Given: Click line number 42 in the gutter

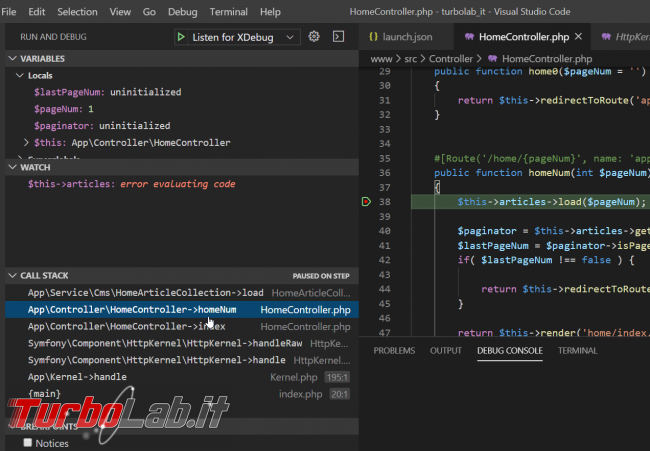Looking at the screenshot, I should pyautogui.click(x=384, y=260).
